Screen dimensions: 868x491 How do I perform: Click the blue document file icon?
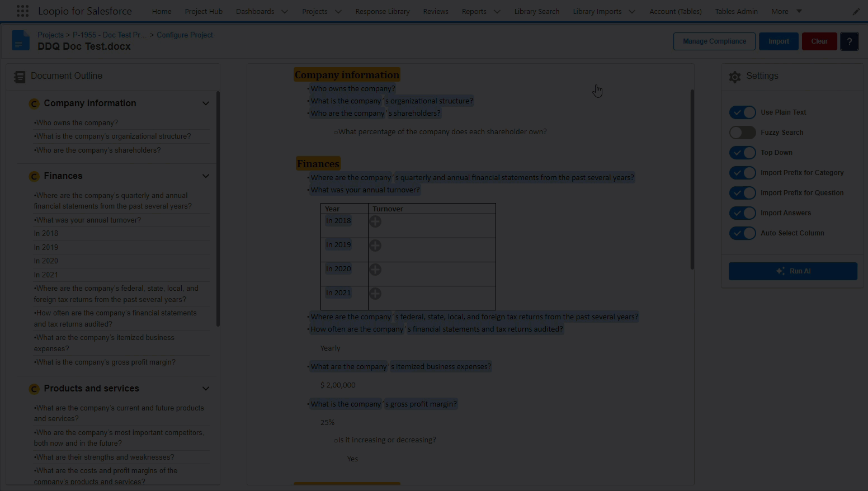[x=21, y=41]
